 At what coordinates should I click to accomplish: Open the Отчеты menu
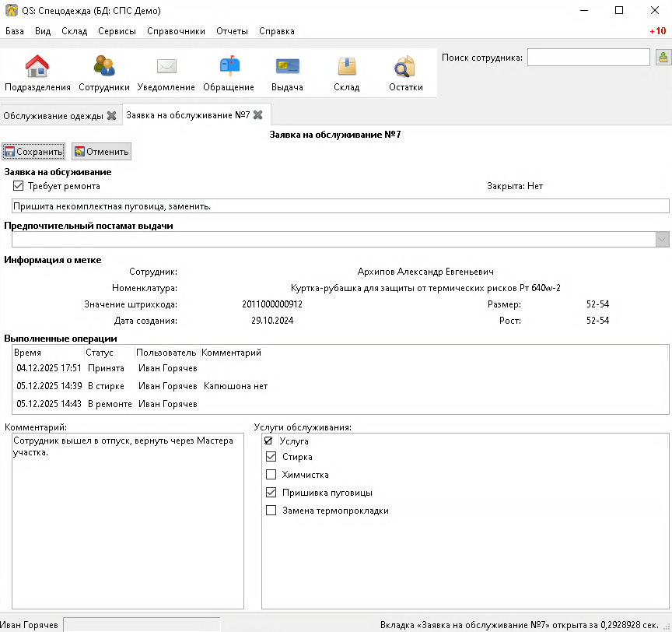232,31
